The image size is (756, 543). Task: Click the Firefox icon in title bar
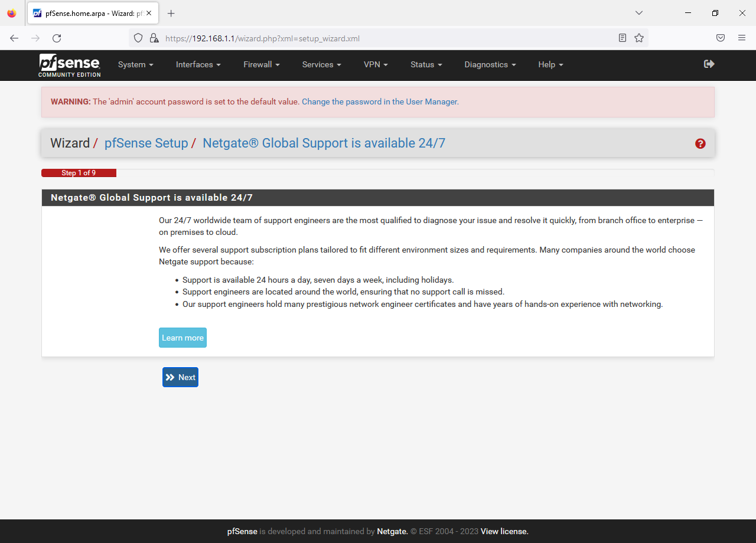12,13
